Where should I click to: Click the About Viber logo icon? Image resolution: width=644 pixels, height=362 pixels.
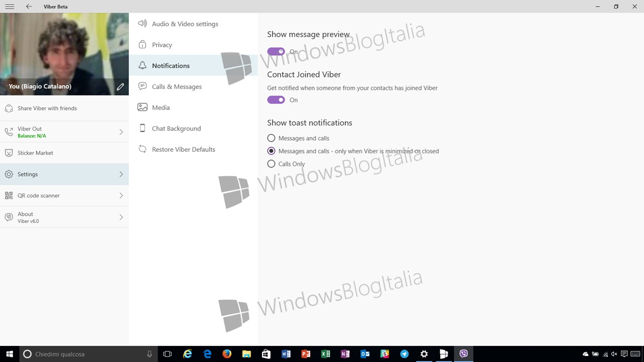[x=9, y=217]
